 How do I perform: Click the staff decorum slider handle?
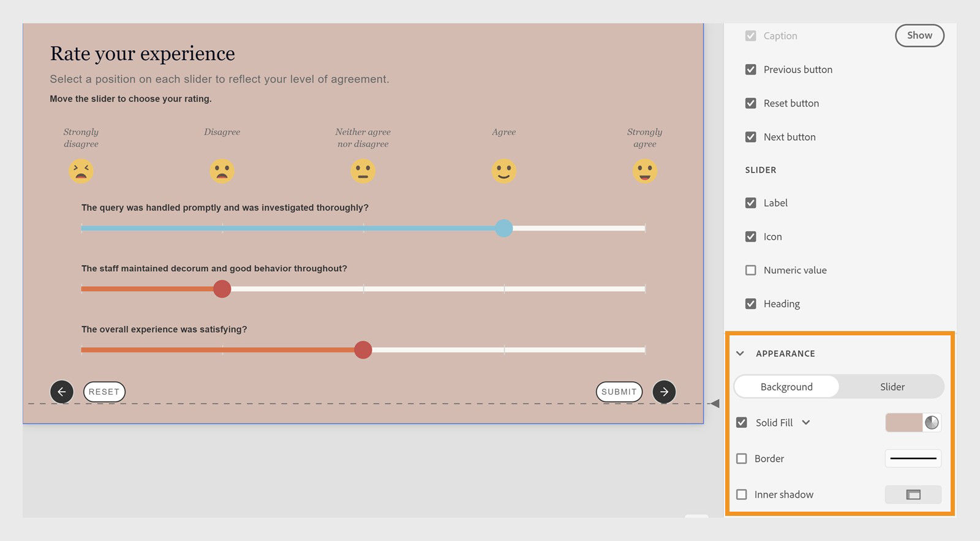[x=222, y=289]
